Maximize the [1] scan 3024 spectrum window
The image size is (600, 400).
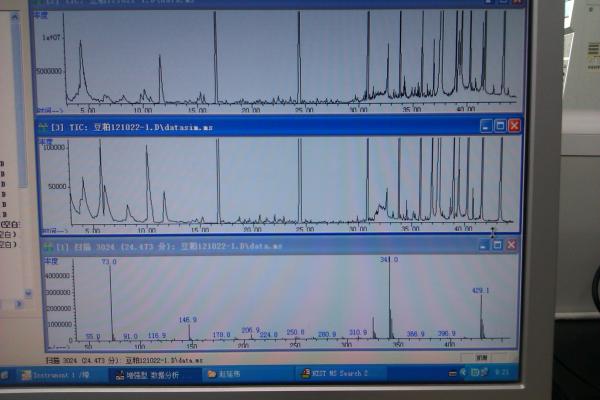point(497,245)
